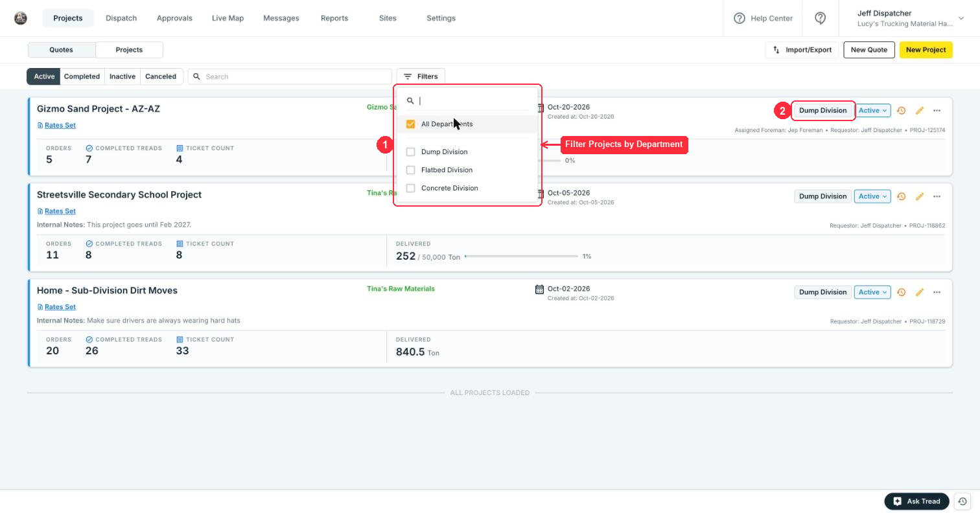Click Dump Division tag on Streetsville project
Viewport: 980px width, 513px height.
click(x=822, y=196)
